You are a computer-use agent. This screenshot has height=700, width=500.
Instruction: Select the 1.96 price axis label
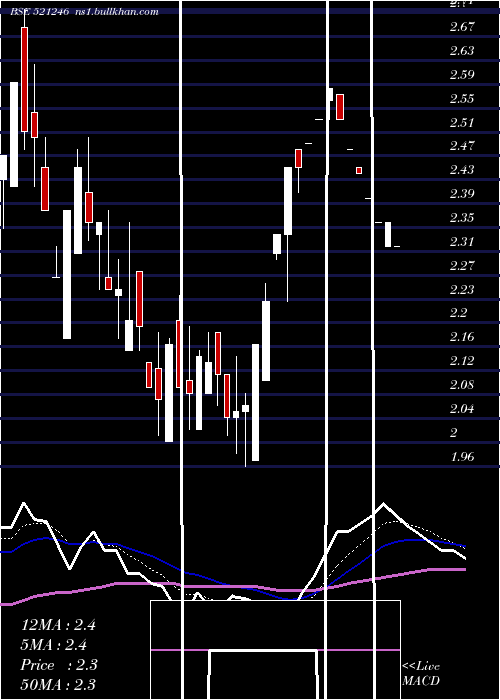pyautogui.click(x=462, y=457)
